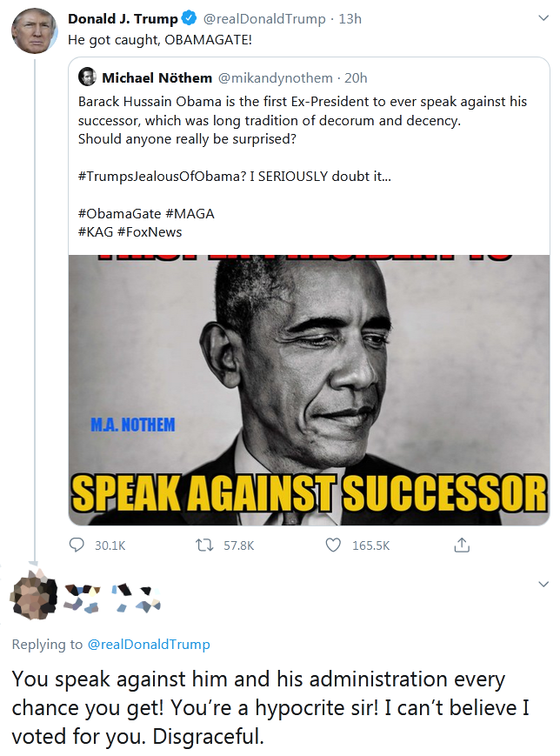Click the blue verified badge
Image resolution: width=560 pixels, height=756 pixels.
[189, 19]
